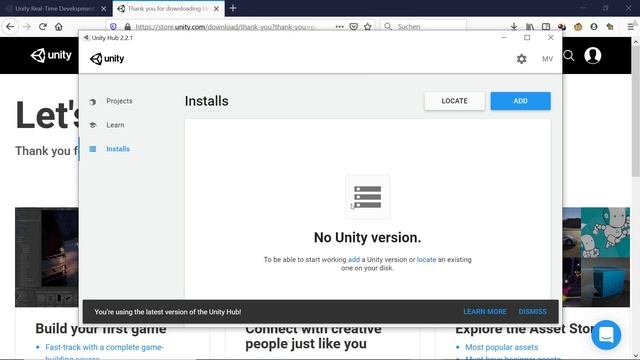Click the game scene thumbnail on website
The height and width of the screenshot is (360, 640).
pos(47,257)
